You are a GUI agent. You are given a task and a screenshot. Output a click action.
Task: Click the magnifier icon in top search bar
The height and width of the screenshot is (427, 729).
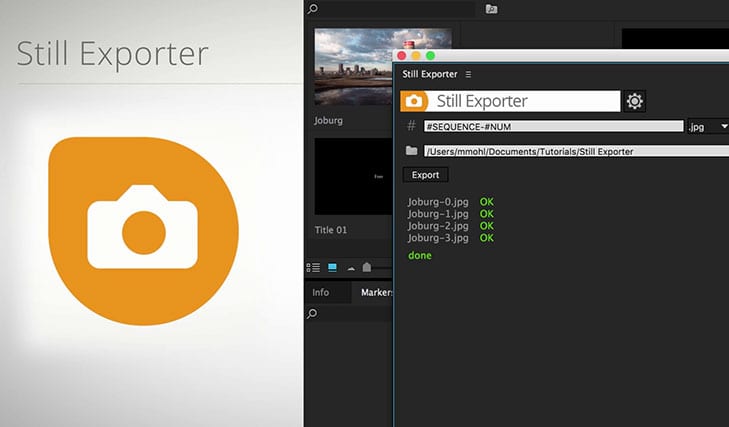313,9
